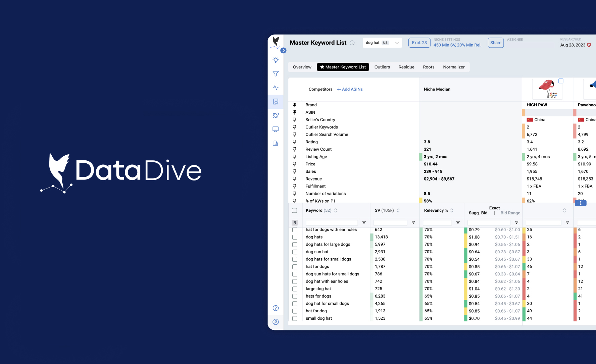Open the monitor display sidebar icon
Image resolution: width=596 pixels, height=364 pixels.
pos(276,129)
